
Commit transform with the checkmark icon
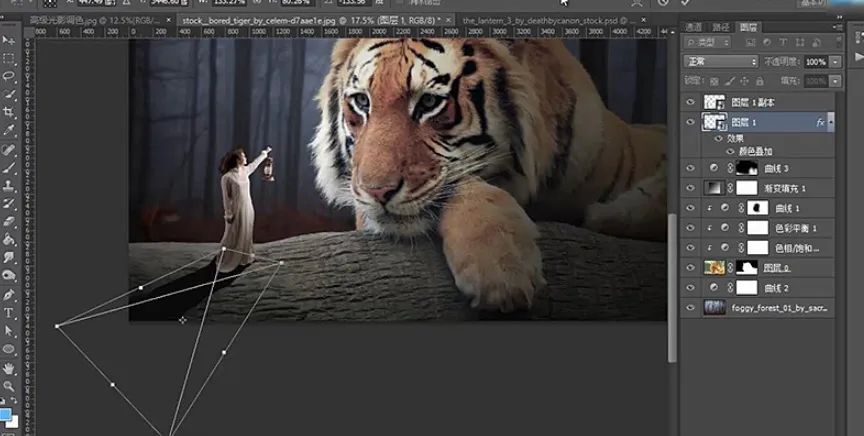tap(685, 4)
